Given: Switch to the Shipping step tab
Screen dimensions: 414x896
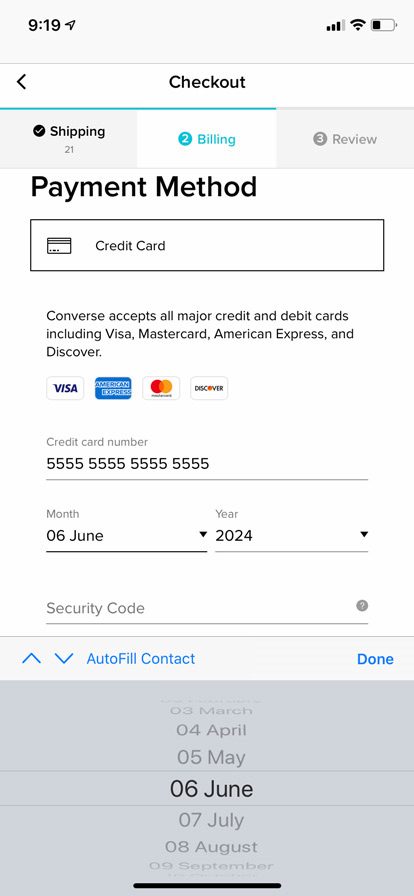Looking at the screenshot, I should coord(69,138).
